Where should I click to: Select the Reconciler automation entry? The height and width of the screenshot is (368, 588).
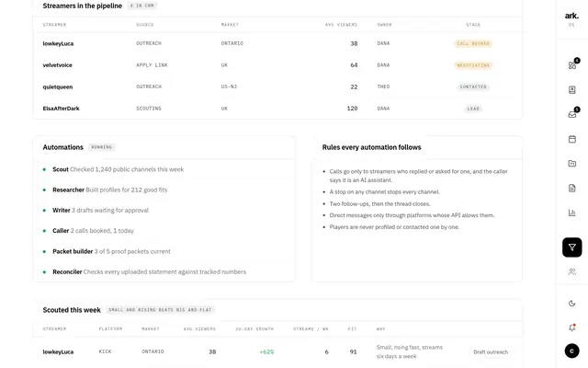coord(145,272)
